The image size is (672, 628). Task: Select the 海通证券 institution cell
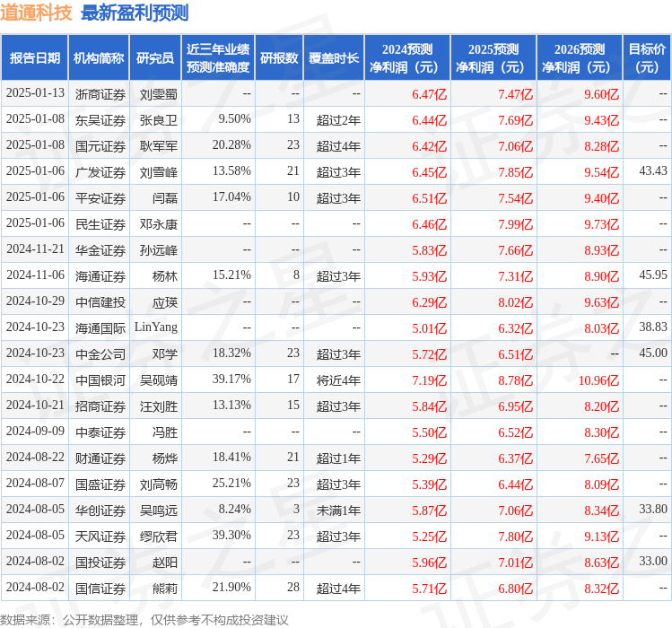100,276
